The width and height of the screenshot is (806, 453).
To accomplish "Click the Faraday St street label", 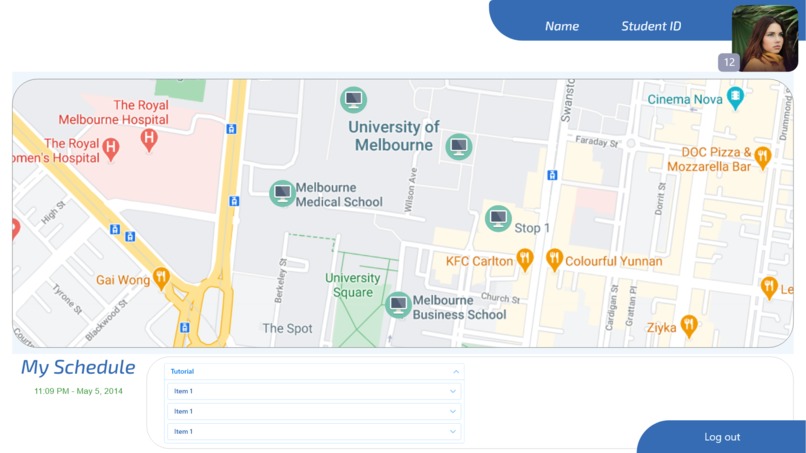I will pos(596,141).
